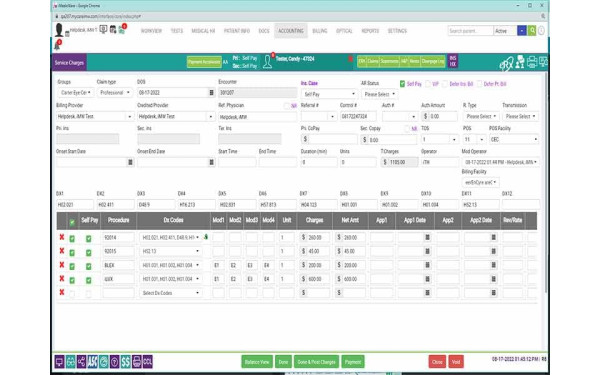600x375 pixels.
Task: Click the share icon in bottom toolbar
Action: click(x=82, y=362)
